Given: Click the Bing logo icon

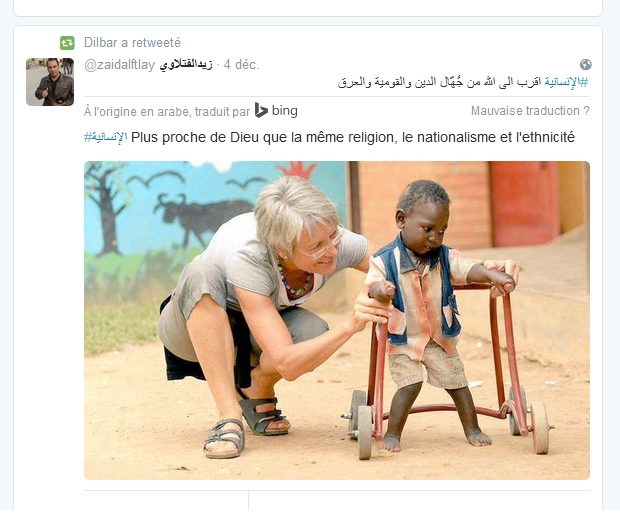Looking at the screenshot, I should tap(261, 110).
